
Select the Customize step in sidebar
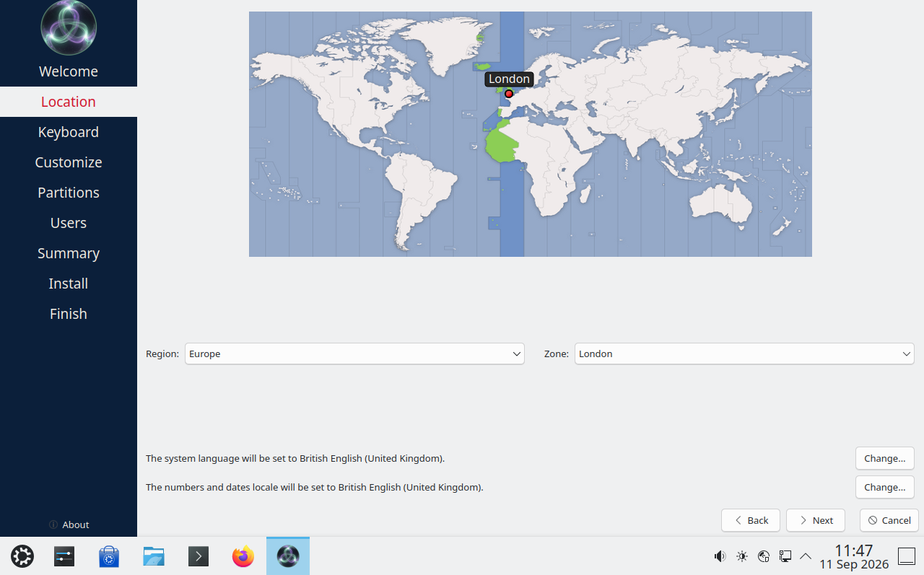(69, 162)
